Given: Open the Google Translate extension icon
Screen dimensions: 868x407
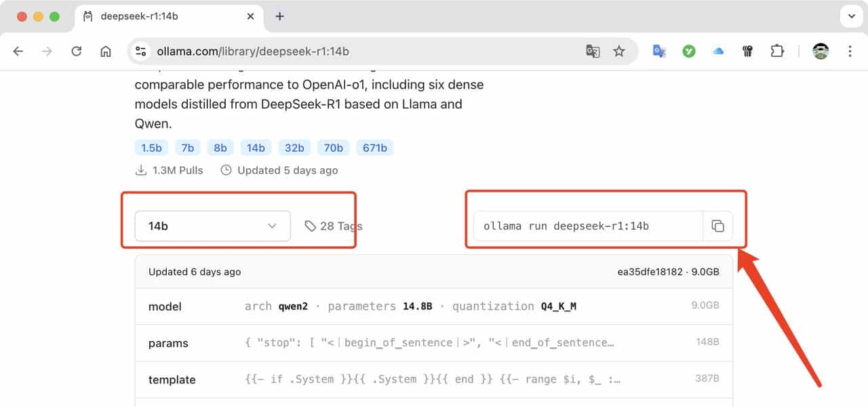Looking at the screenshot, I should [x=659, y=52].
